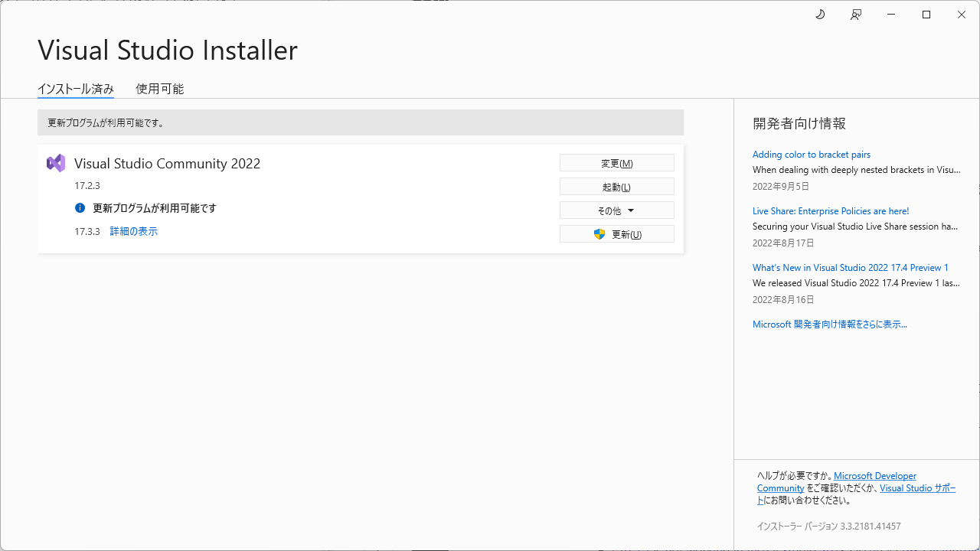This screenshot has height=551, width=980.
Task: Open Live Share: Enterprise Policies article
Action: [x=831, y=211]
